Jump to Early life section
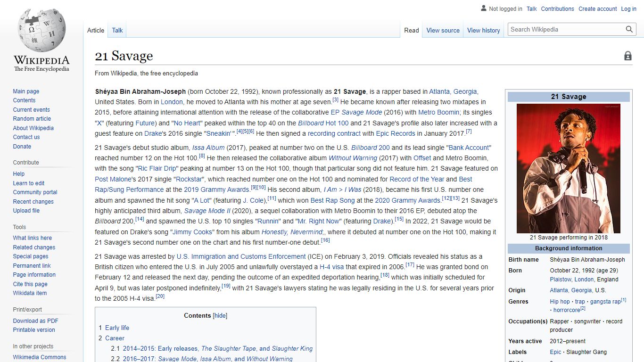Screen dimensions: 644x362 (117, 328)
